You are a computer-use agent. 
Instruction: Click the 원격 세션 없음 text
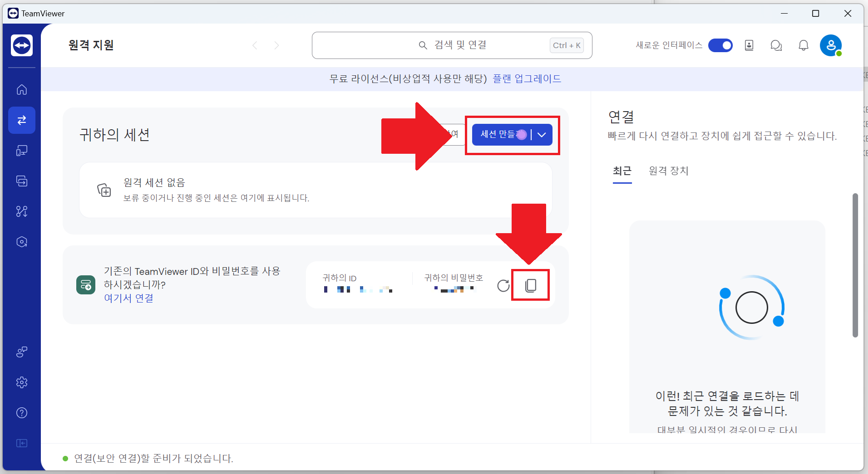[154, 183]
